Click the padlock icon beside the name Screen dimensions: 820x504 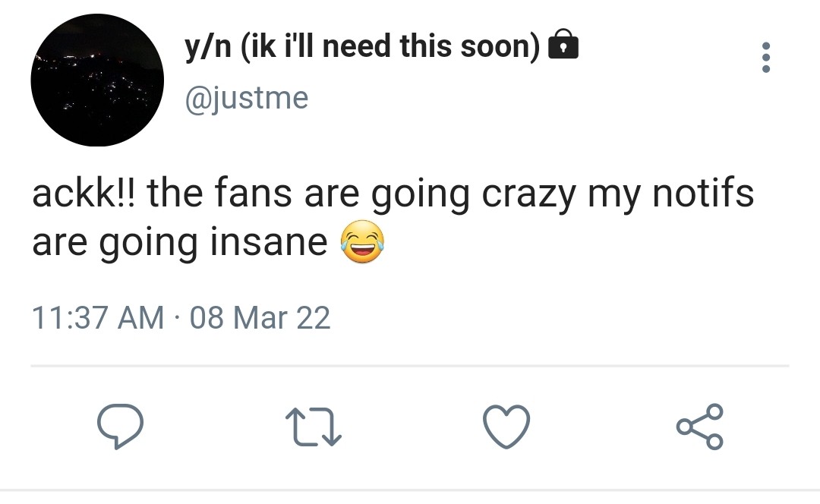tap(563, 46)
